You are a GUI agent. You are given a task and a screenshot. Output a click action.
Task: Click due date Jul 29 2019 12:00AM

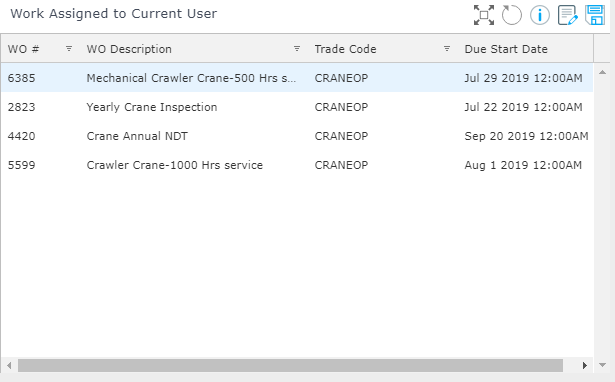(523, 78)
